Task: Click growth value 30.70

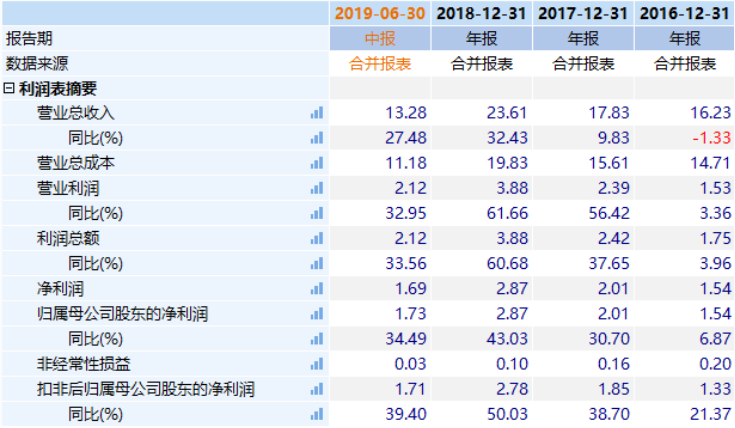Action: (x=609, y=339)
